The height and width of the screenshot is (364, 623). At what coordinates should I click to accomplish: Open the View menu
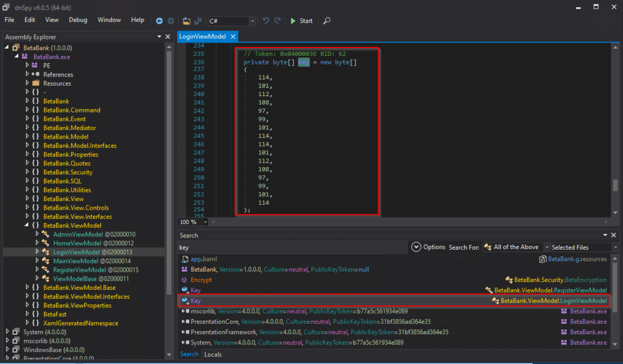click(52, 20)
